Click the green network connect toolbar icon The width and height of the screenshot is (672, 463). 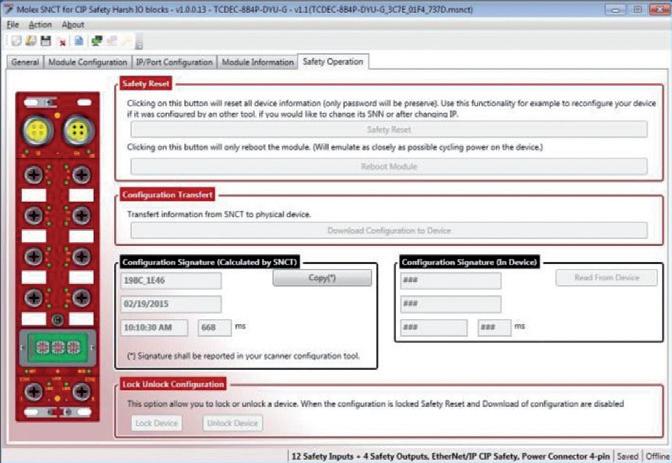[x=97, y=41]
